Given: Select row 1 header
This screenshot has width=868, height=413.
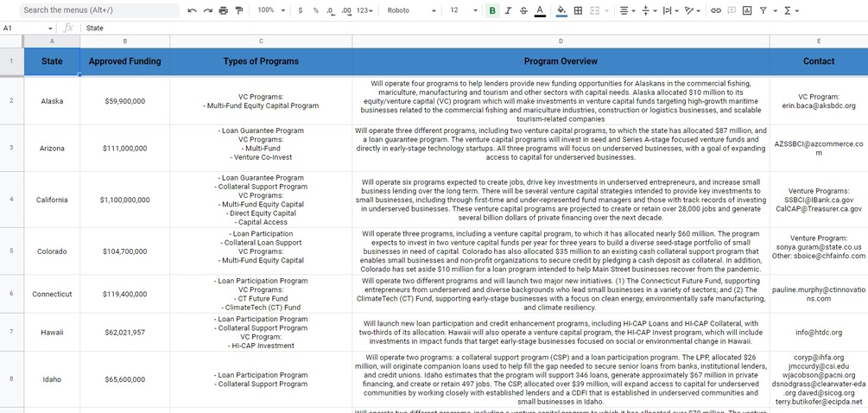Looking at the screenshot, I should [x=11, y=61].
